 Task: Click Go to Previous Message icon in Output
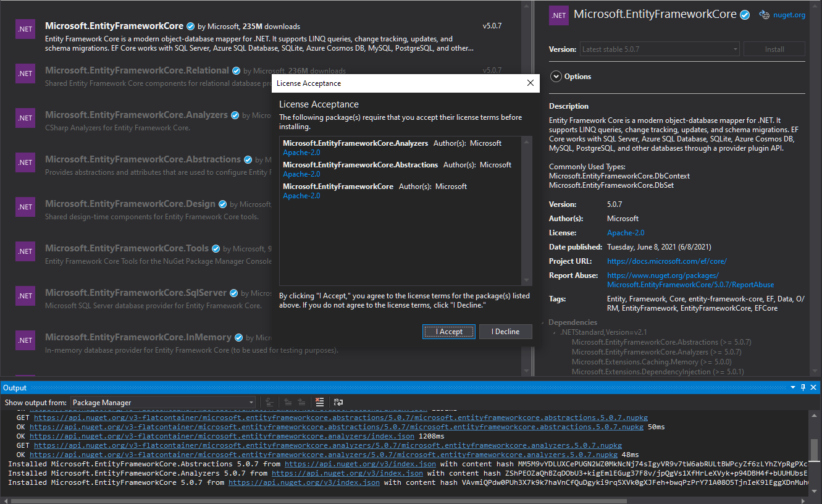coord(288,403)
